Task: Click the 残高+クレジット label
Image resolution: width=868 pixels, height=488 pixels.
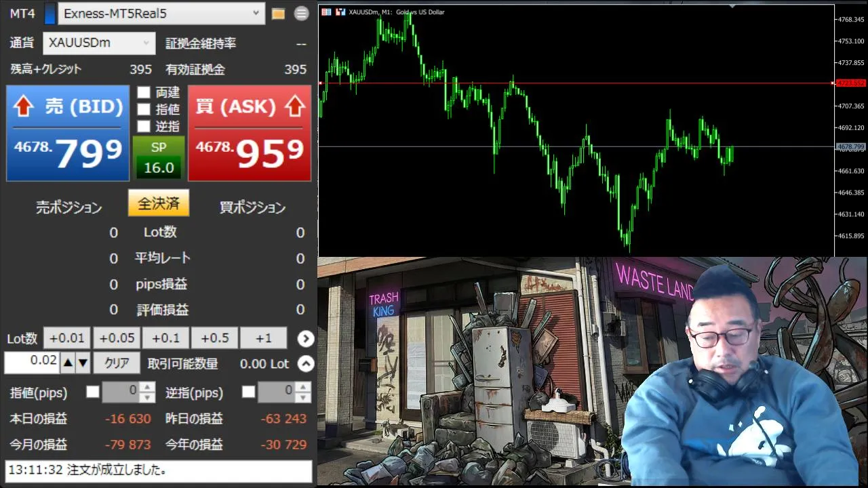Action: point(45,69)
